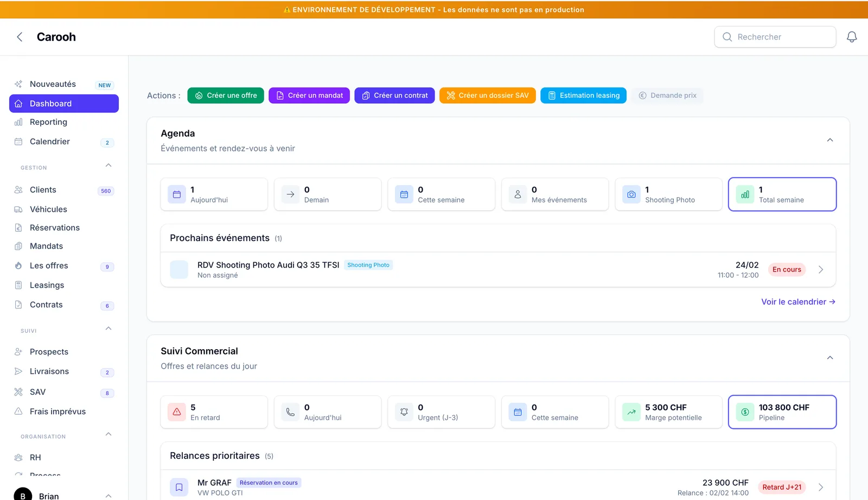Open Frais imprévus in the sidebar
This screenshot has width=868, height=500.
(64, 412)
